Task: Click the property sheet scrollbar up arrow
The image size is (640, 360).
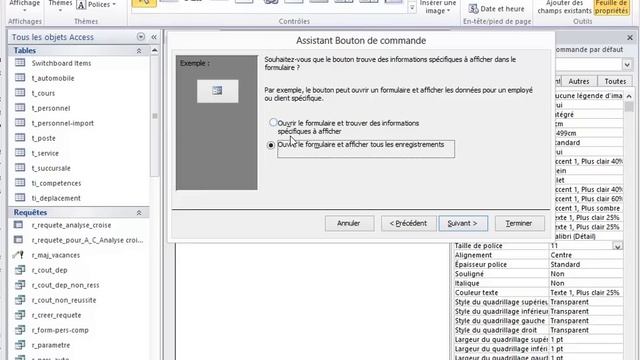Action: (629, 96)
